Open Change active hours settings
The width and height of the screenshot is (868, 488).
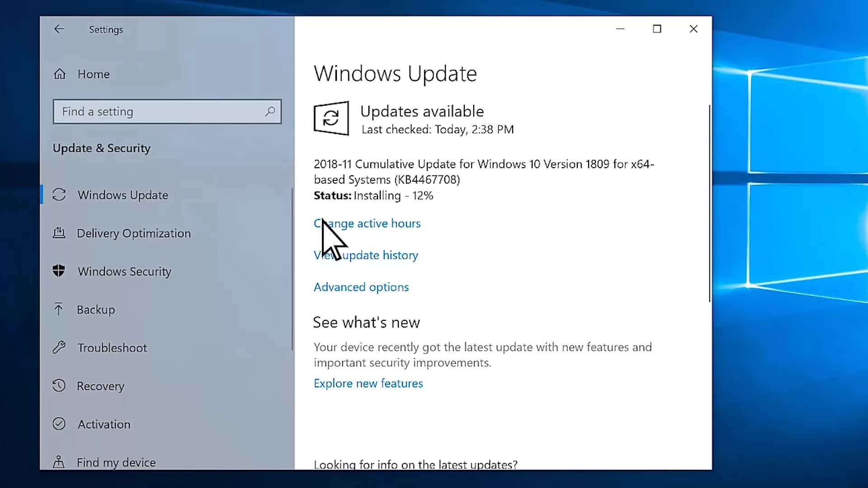(367, 223)
